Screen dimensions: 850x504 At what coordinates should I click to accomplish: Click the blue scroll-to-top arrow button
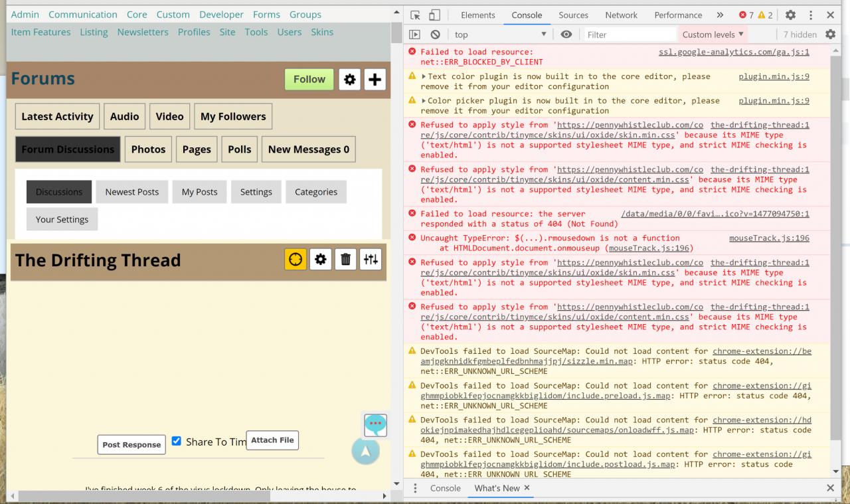point(365,451)
